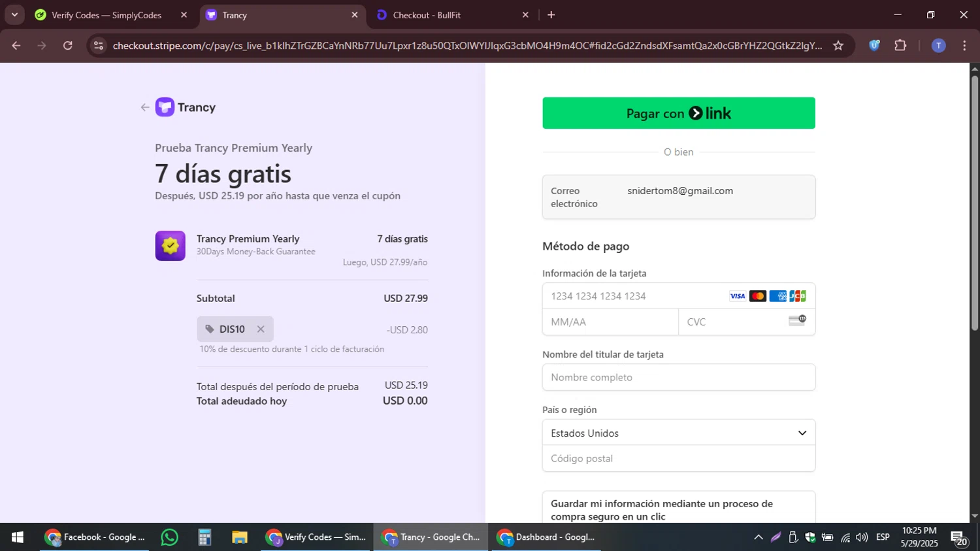Go back using the arrow beside Trancy logo
980x551 pixels.
[145, 107]
